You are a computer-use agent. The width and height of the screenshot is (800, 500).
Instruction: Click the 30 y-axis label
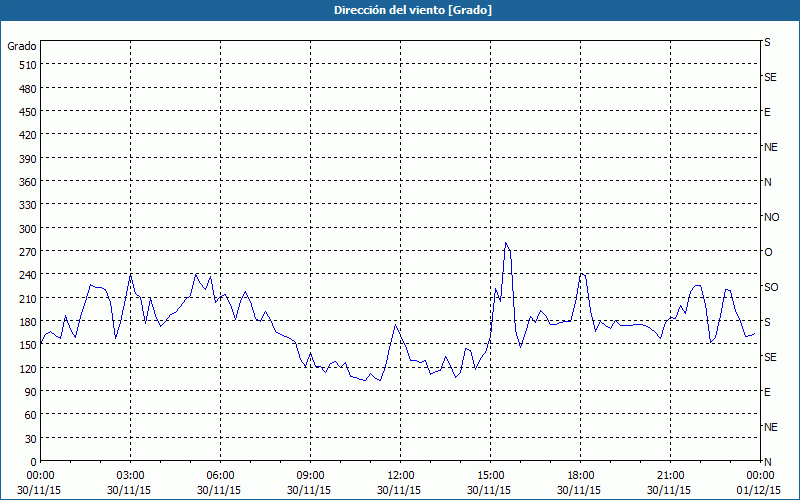point(31,439)
